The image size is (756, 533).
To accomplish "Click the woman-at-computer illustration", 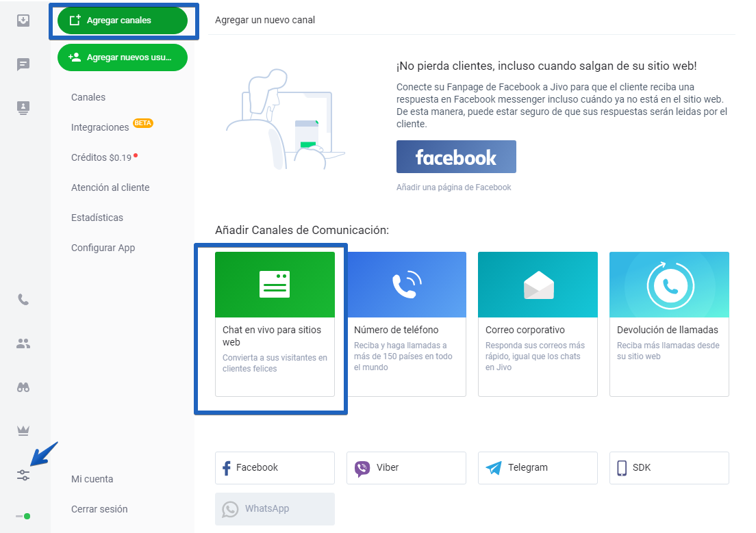I will [x=286, y=119].
